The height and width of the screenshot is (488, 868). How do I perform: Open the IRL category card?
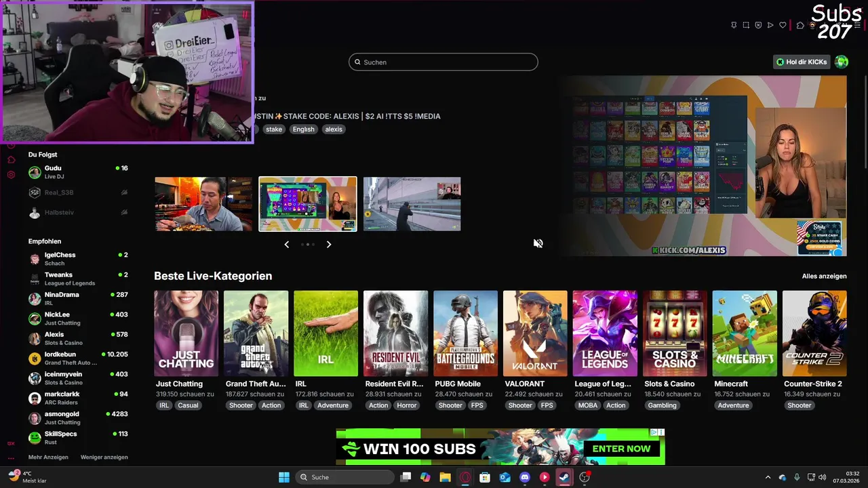click(x=325, y=333)
